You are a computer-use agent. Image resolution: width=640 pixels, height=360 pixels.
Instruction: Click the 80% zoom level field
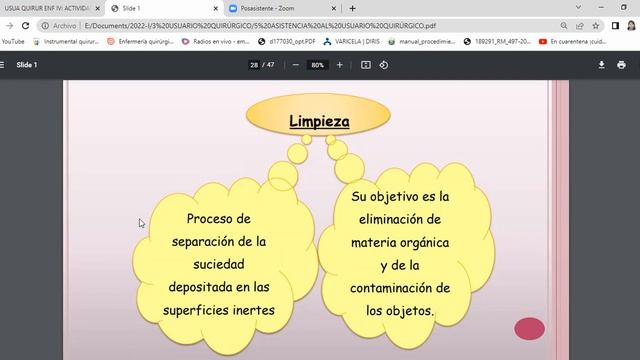318,65
